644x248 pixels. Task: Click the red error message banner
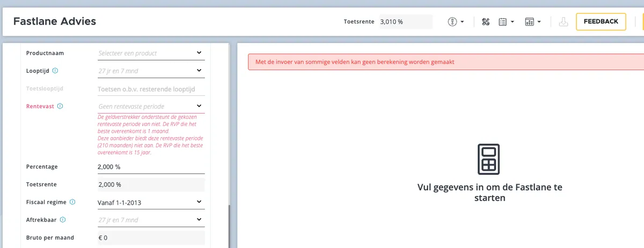pos(446,62)
